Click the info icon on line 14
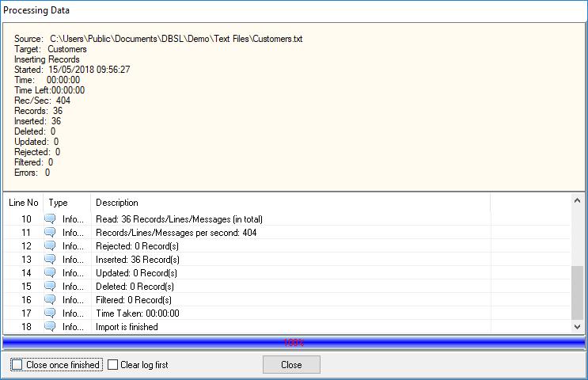The width and height of the screenshot is (588, 380). coord(50,272)
